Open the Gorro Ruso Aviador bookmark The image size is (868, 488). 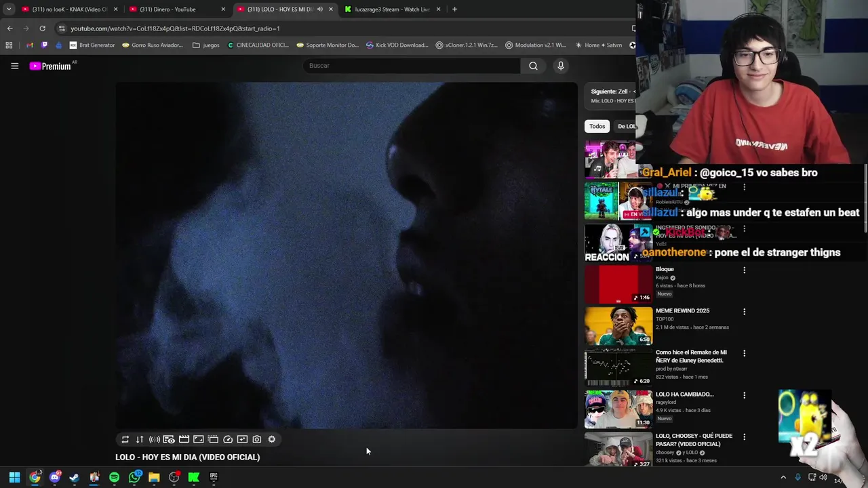[153, 45]
